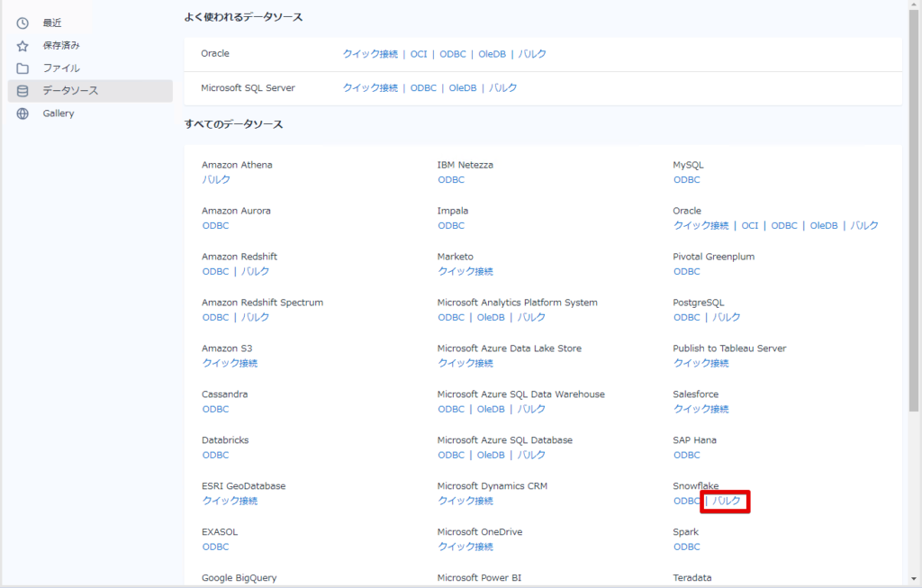Click the Salesforce クイック接続 link

(701, 409)
